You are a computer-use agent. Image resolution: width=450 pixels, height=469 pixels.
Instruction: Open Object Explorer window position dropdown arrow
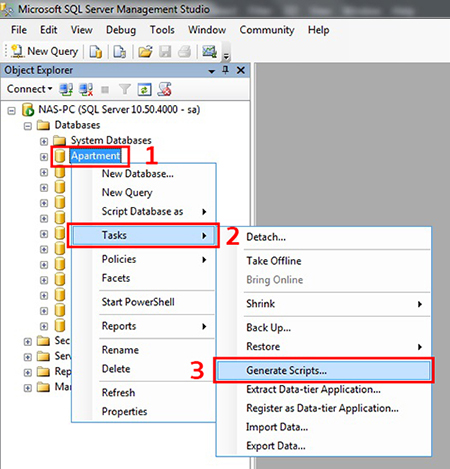(x=212, y=71)
